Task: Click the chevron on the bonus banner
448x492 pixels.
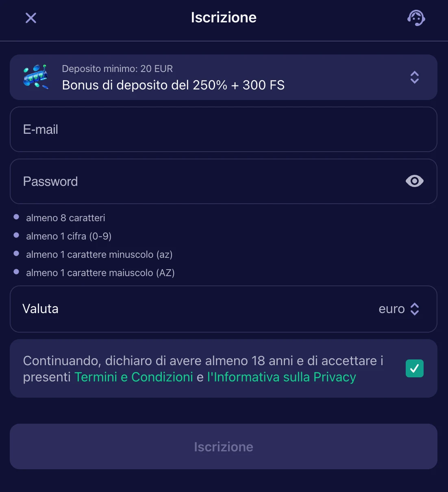Action: (415, 77)
